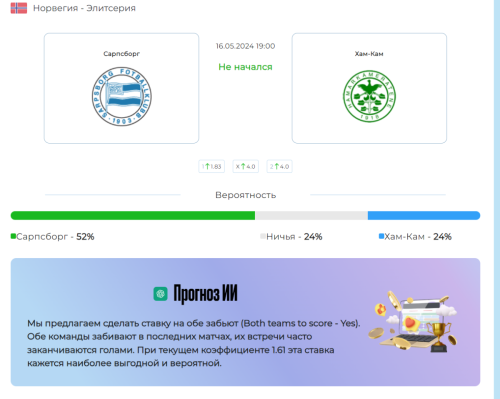The height and width of the screenshot is (399, 500).
Task: Click the green AI logo beside Прогноз ИИ
Action: [x=160, y=294]
